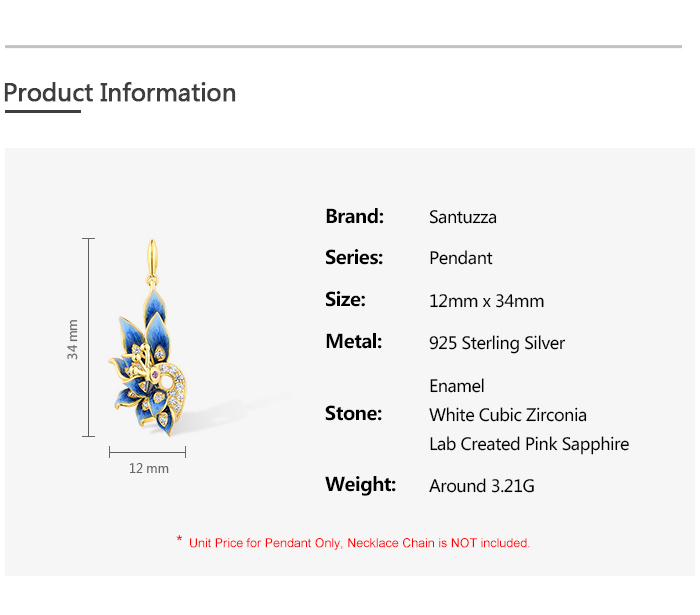The width and height of the screenshot is (700, 615).
Task: Click the gold bail loop atop the pendant
Action: click(x=155, y=257)
